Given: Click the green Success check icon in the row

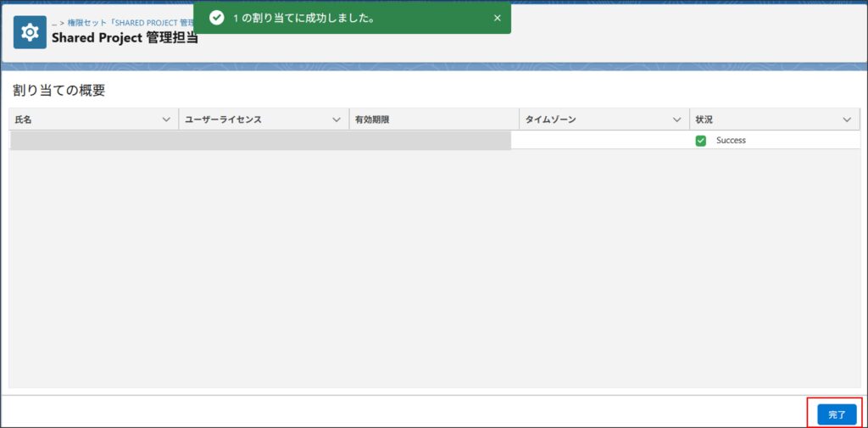Looking at the screenshot, I should (700, 141).
